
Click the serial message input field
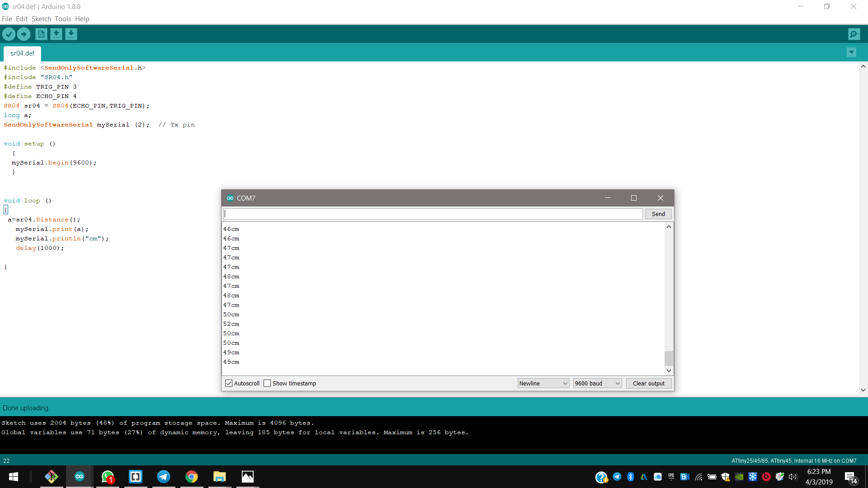(x=433, y=214)
